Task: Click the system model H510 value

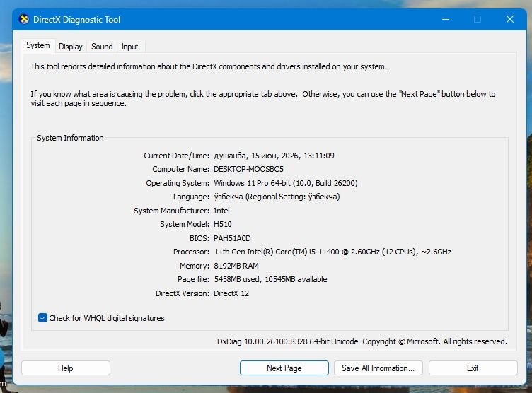Action: pyautogui.click(x=223, y=224)
